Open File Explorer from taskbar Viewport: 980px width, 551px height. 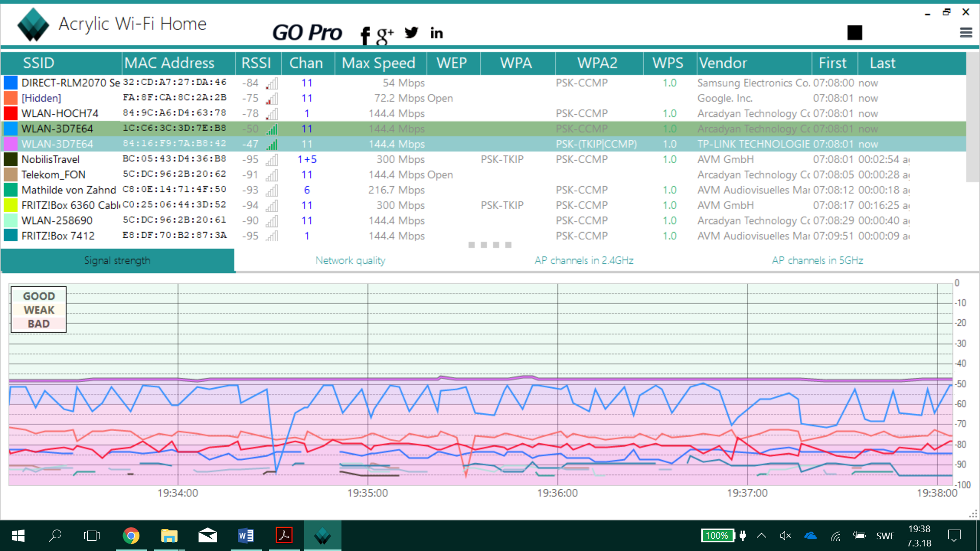[x=169, y=536]
